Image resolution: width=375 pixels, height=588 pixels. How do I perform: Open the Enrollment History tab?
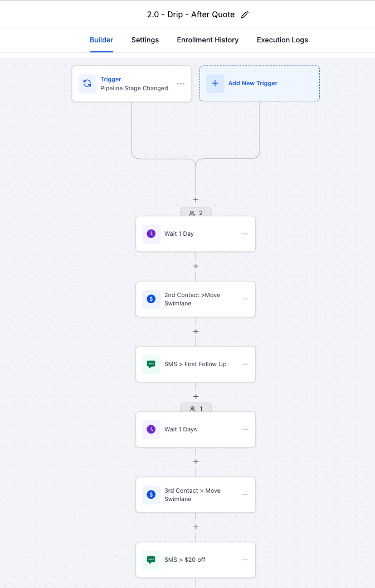point(208,40)
